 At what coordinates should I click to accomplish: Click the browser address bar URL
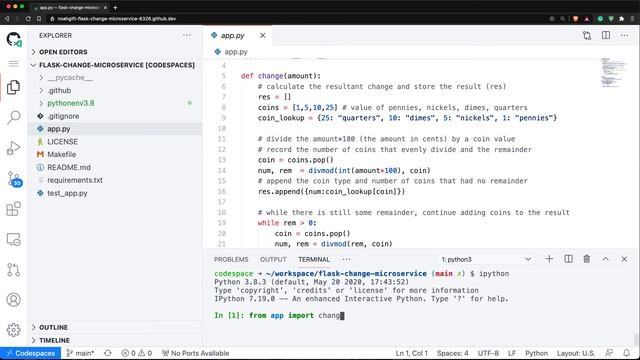[x=116, y=19]
